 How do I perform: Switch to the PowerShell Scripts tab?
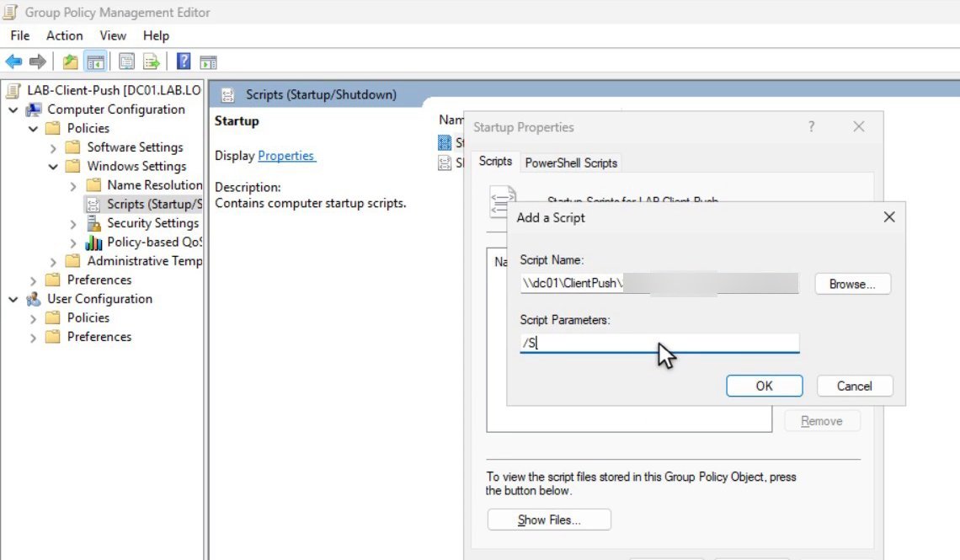571,163
